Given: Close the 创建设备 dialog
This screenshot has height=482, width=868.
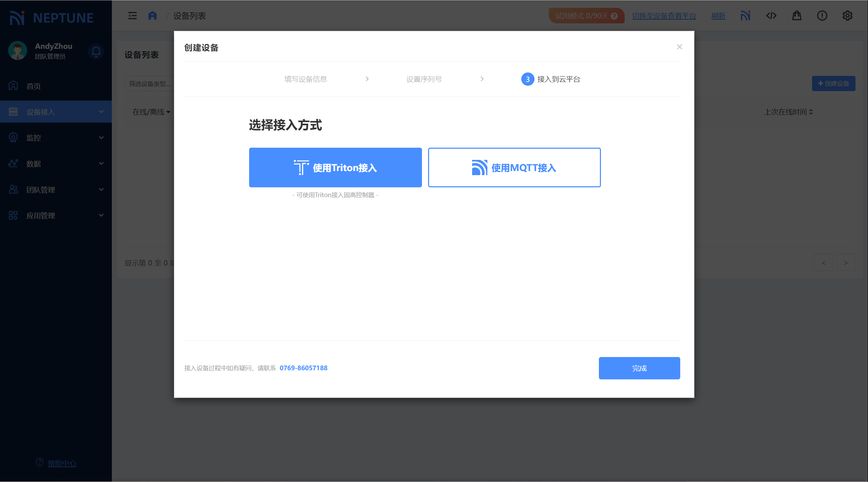Looking at the screenshot, I should 679,47.
